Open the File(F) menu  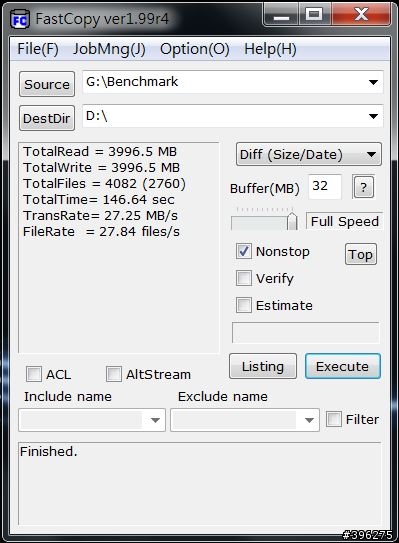tap(38, 49)
